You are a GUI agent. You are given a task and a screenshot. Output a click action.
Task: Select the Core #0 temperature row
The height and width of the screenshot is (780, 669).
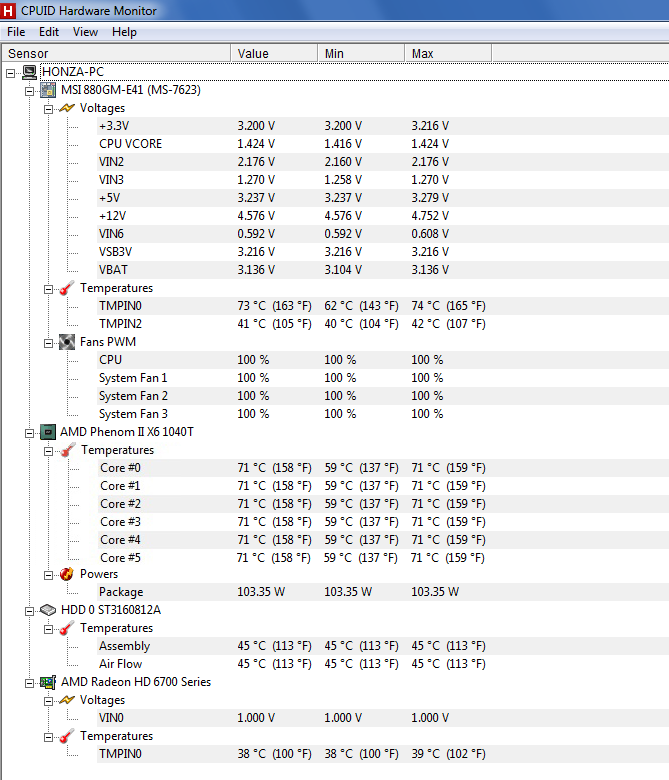point(383,468)
